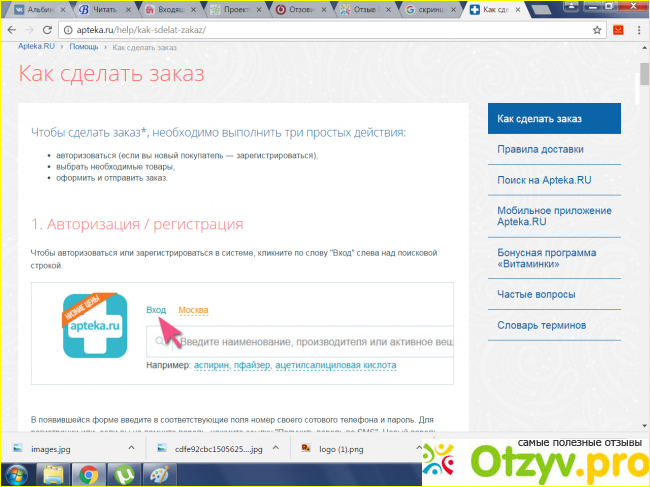This screenshot has width=650, height=487.
Task: Open uTorrent from the taskbar
Action: 126,474
